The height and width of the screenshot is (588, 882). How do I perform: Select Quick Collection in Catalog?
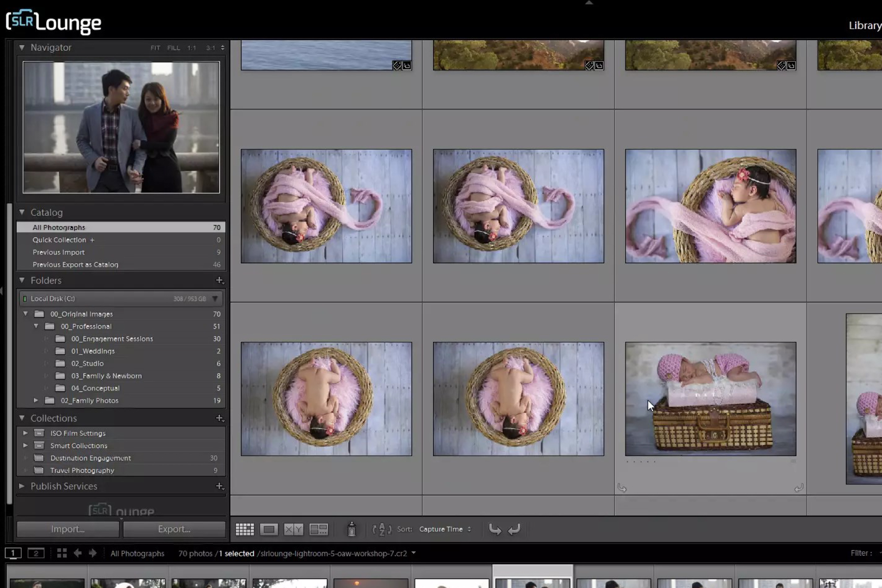click(x=121, y=240)
